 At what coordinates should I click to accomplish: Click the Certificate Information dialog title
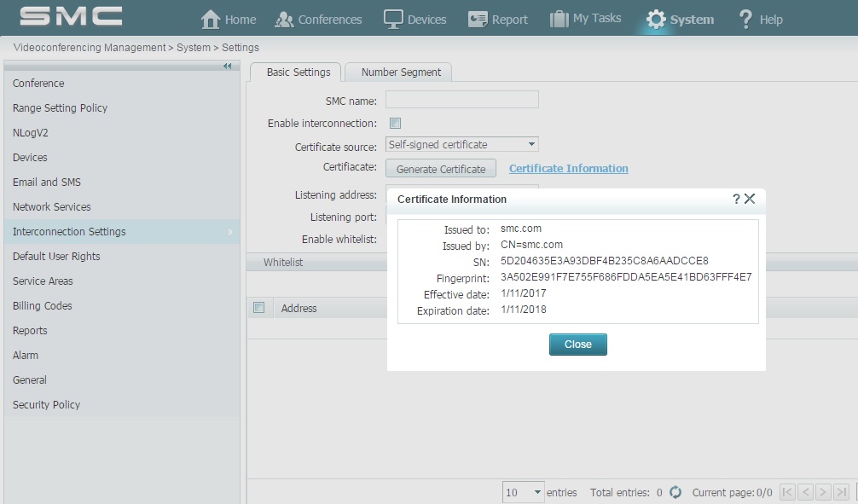click(x=452, y=200)
